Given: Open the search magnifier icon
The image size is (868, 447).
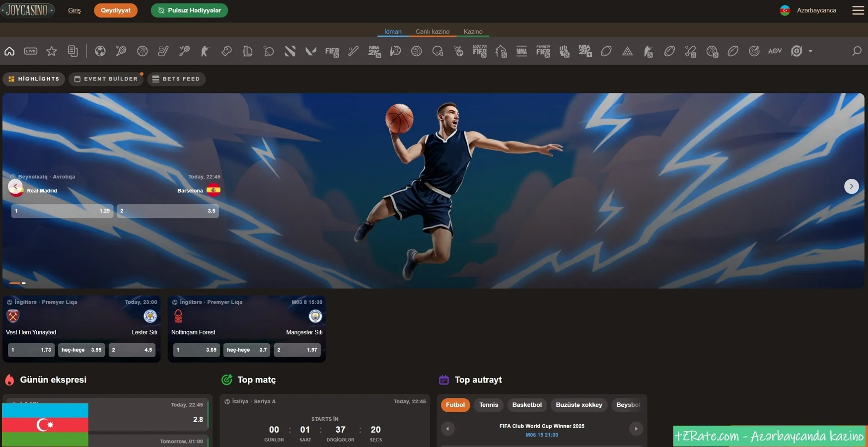Looking at the screenshot, I should click(x=857, y=51).
